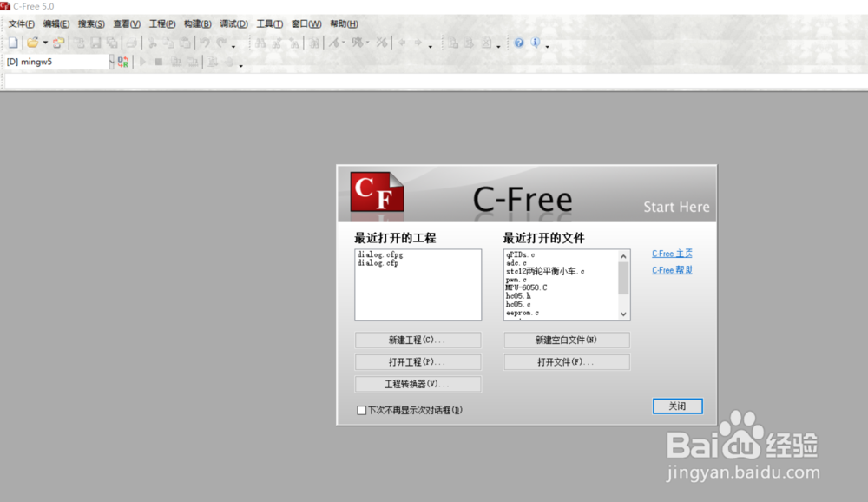Click the Paste toolbar icon

(x=185, y=43)
